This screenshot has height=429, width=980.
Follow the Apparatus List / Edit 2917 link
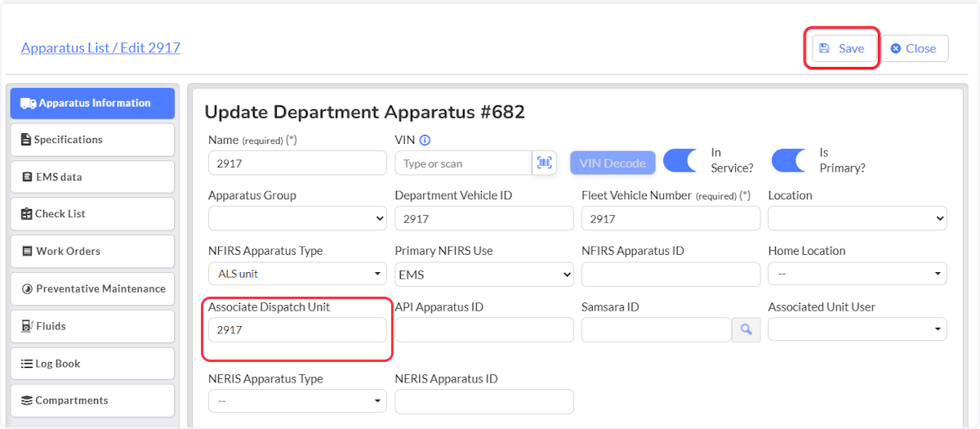coord(100,47)
